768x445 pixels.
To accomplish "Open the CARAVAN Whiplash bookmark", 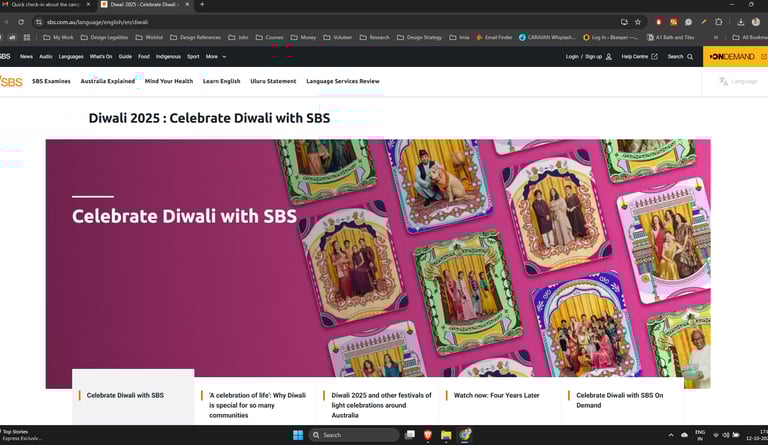I will click(548, 37).
